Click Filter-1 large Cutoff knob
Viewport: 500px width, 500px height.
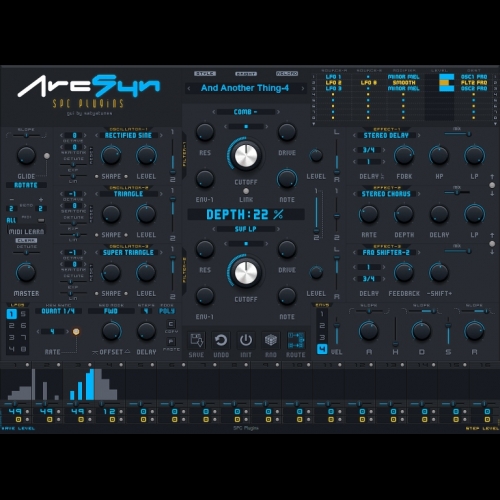pos(246,156)
